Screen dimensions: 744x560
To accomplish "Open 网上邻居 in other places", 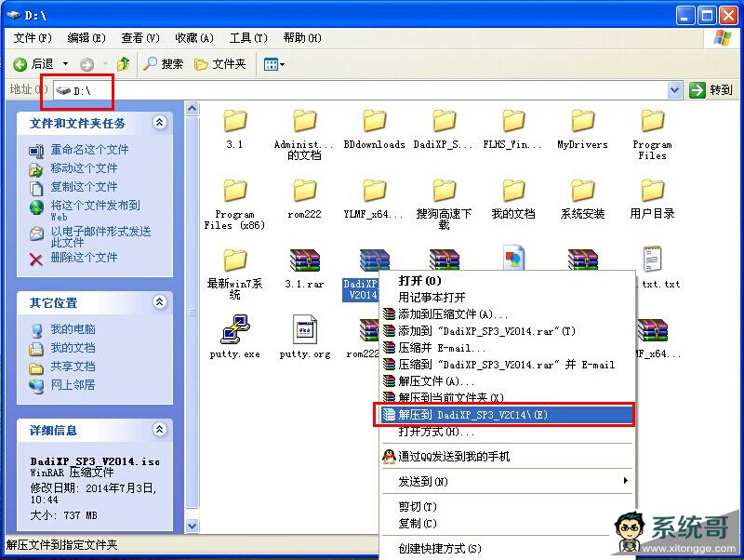I will tap(73, 385).
